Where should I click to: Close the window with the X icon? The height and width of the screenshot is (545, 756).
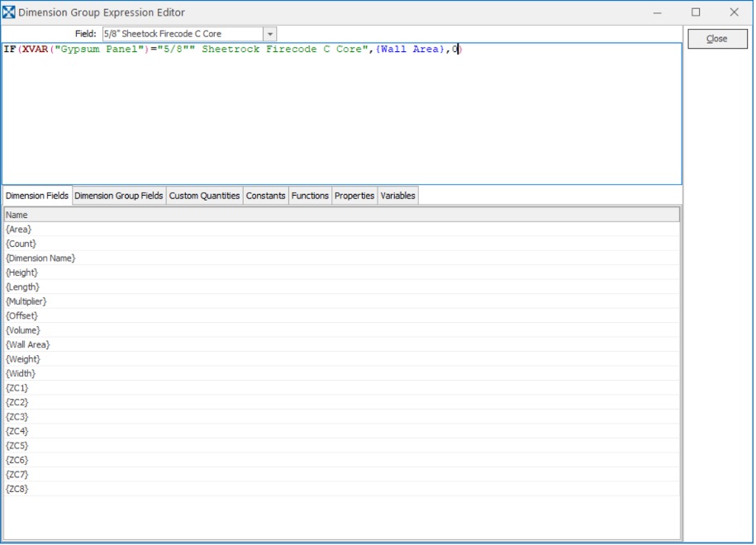point(734,12)
